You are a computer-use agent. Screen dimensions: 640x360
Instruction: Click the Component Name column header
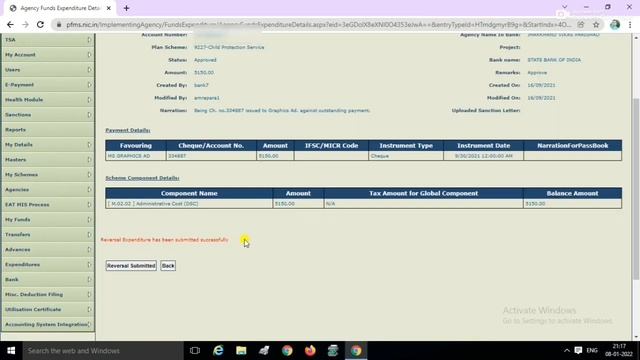(x=189, y=193)
